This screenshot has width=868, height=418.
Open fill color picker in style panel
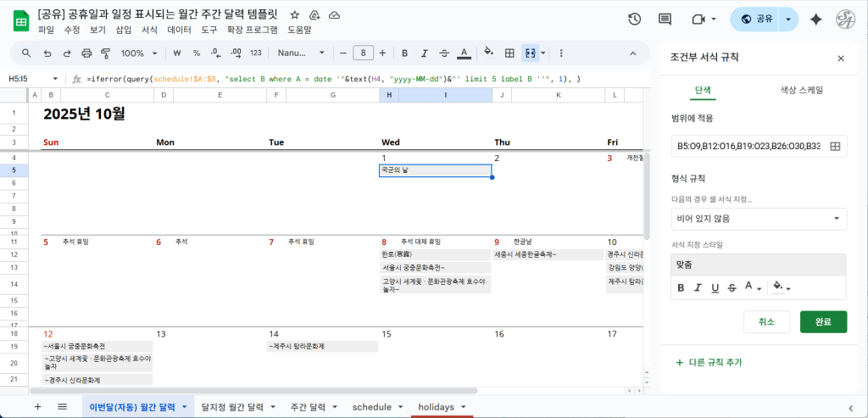click(782, 287)
